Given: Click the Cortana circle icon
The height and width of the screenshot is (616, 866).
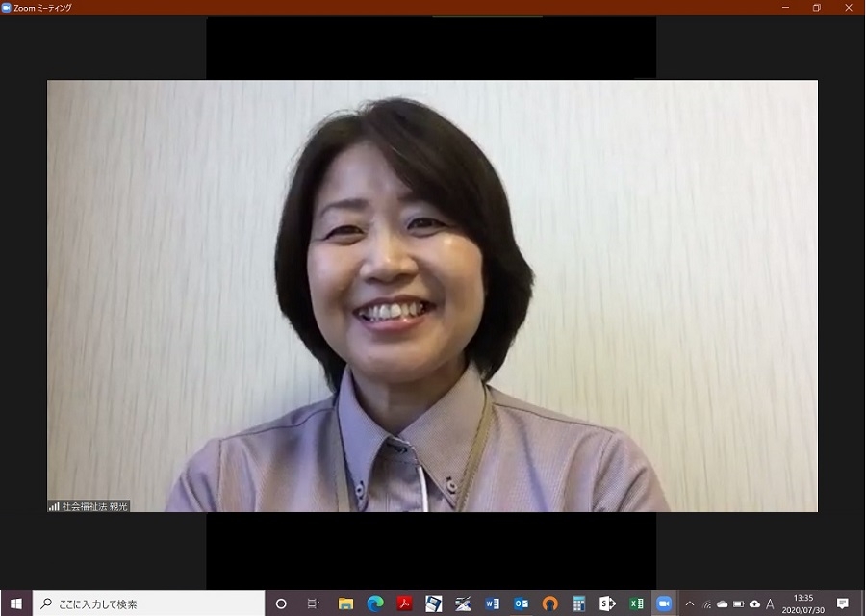Looking at the screenshot, I should [x=281, y=603].
